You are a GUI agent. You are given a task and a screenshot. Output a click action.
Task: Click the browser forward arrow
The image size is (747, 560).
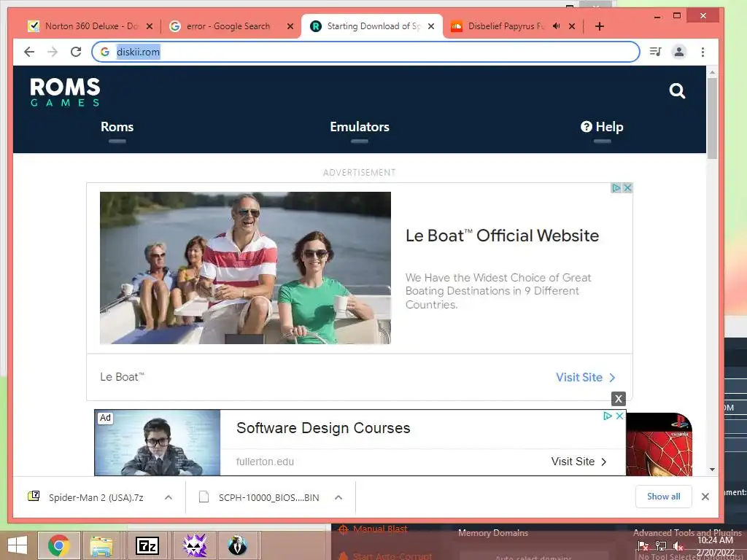[53, 52]
